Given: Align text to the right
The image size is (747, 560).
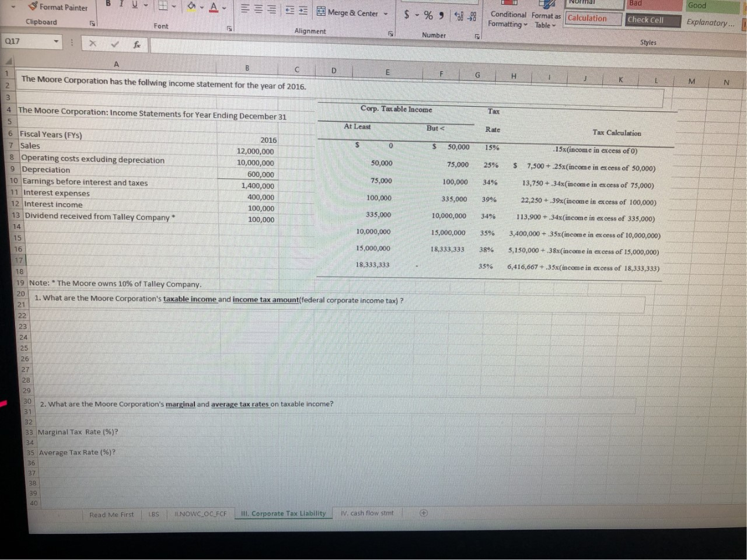Looking at the screenshot, I should (x=273, y=10).
